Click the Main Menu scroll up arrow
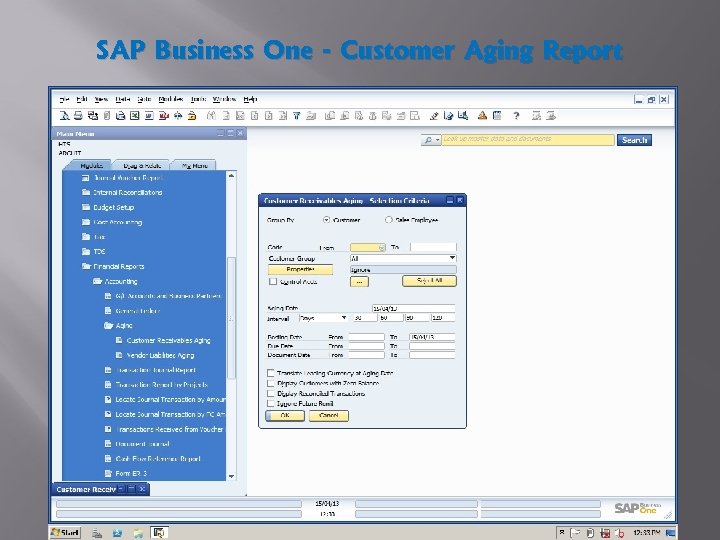Screen dimensions: 720x540 tap(231, 176)
